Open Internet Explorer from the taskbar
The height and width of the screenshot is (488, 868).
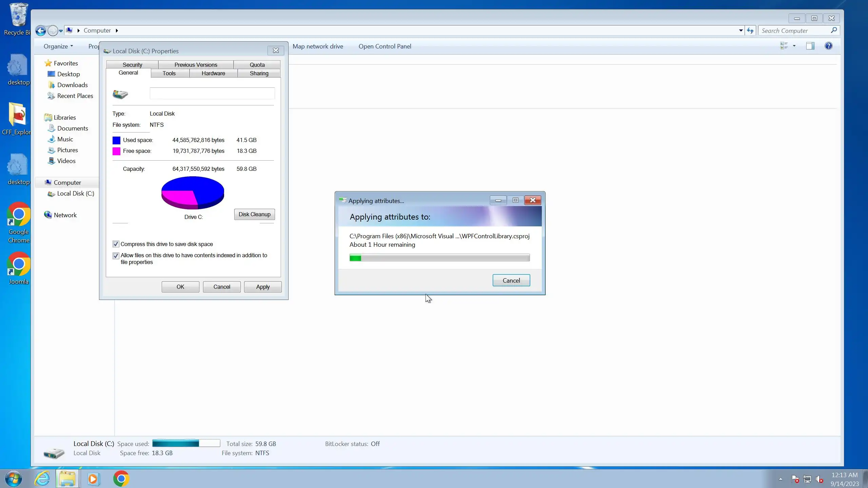coord(42,479)
